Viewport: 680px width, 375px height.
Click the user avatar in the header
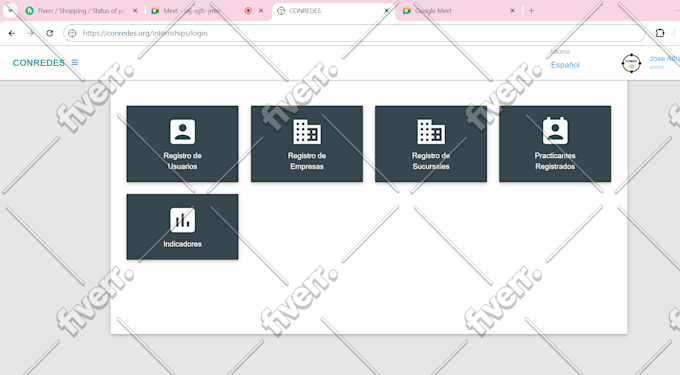[631, 63]
